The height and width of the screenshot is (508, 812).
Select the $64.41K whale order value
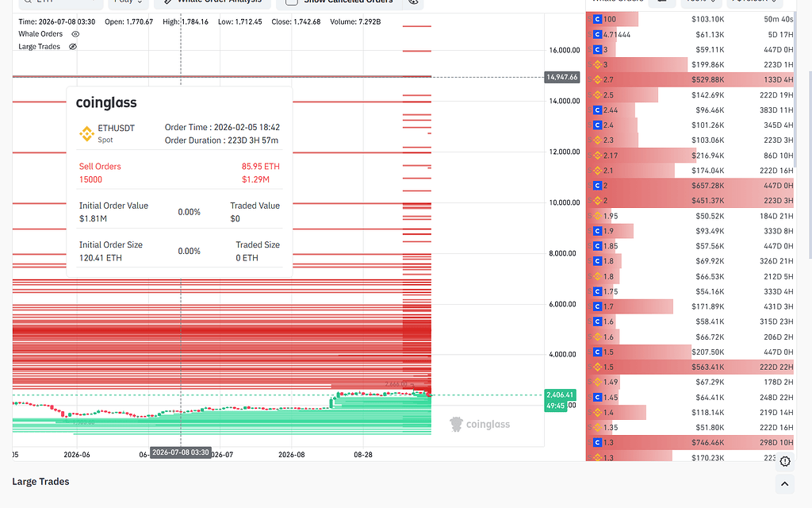point(710,398)
